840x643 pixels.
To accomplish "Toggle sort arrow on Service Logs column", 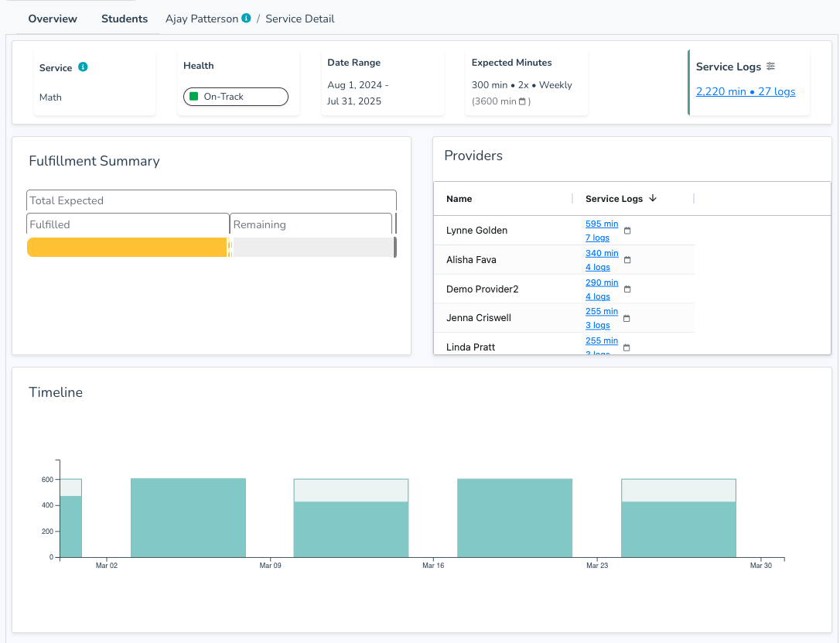I will tap(653, 198).
